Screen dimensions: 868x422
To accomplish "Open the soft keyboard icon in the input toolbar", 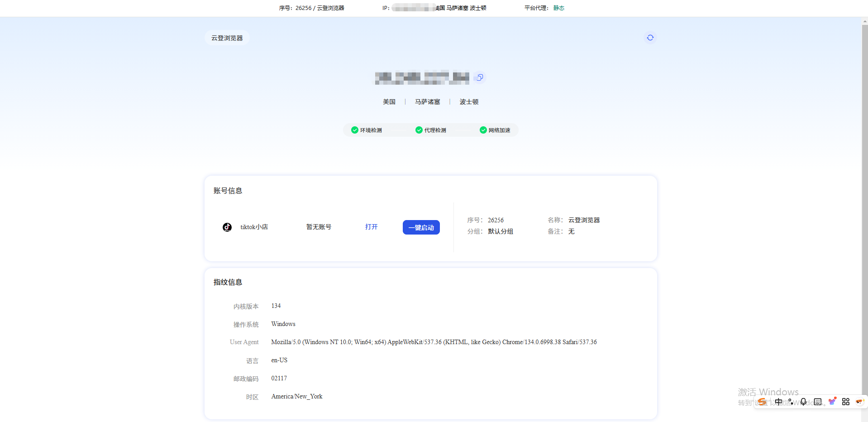I will [818, 402].
